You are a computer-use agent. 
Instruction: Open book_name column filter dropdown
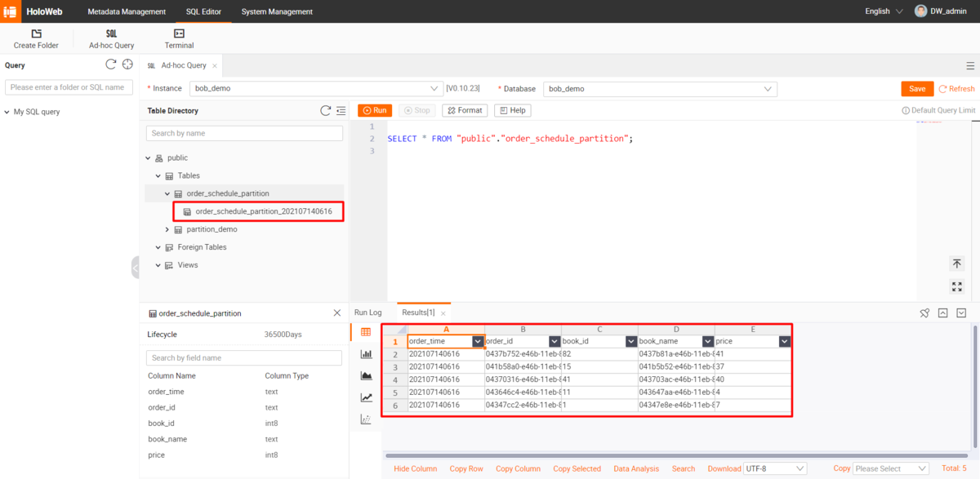tap(708, 342)
